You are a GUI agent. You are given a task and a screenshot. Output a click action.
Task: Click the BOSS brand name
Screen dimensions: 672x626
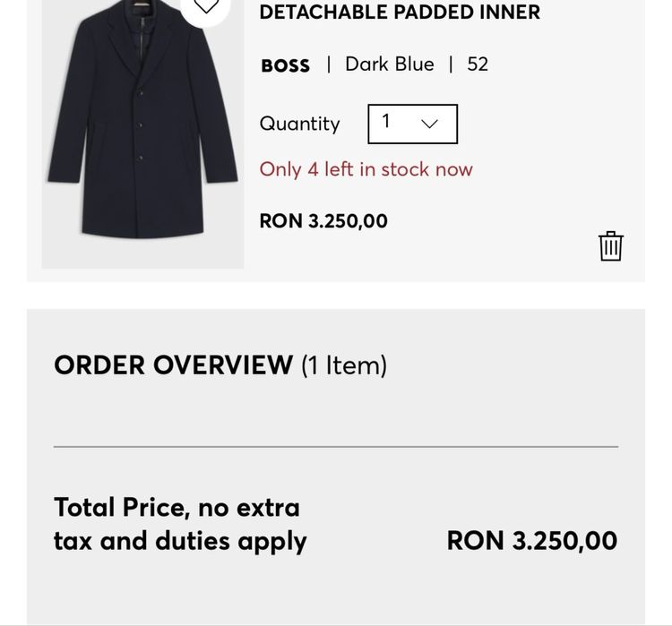pos(285,65)
